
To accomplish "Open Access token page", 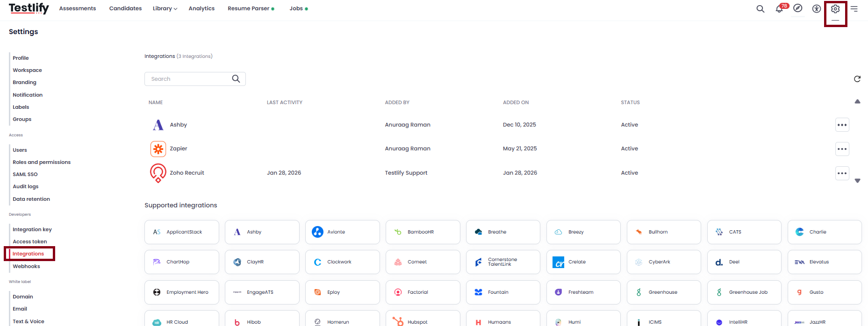I will point(30,241).
